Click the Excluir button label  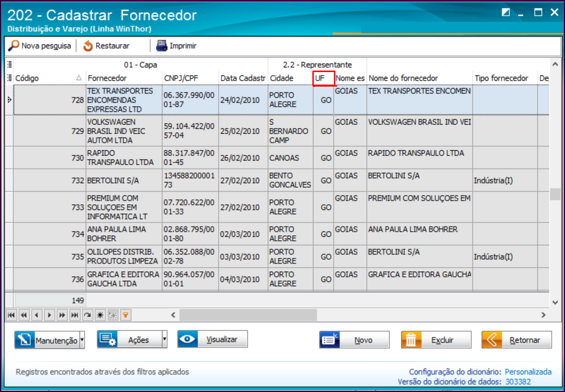click(x=442, y=340)
